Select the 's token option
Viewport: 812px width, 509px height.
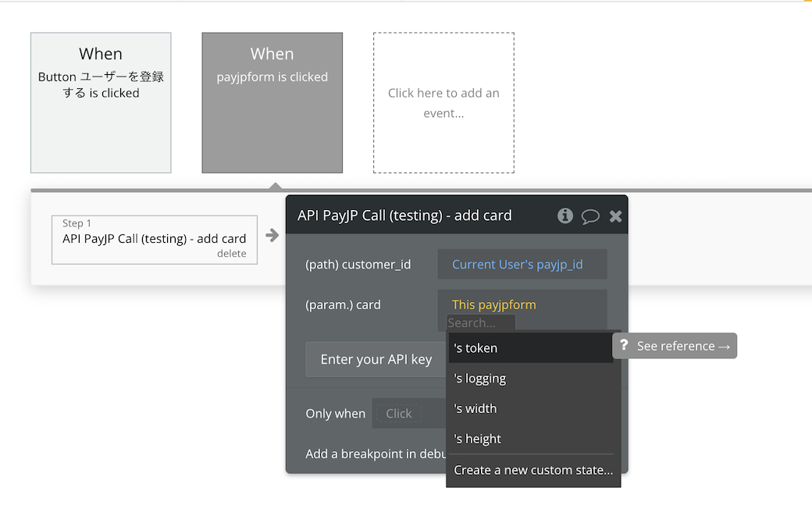click(530, 348)
